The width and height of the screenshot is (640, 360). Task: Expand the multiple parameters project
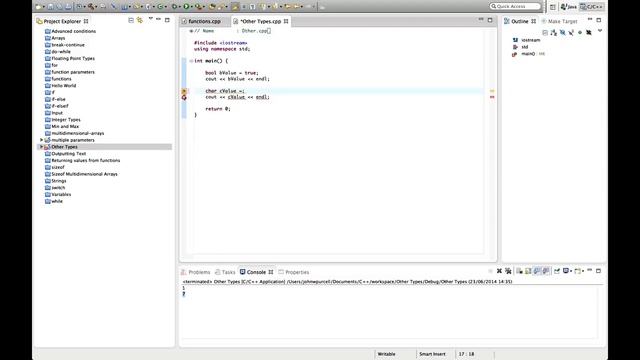(x=41, y=140)
